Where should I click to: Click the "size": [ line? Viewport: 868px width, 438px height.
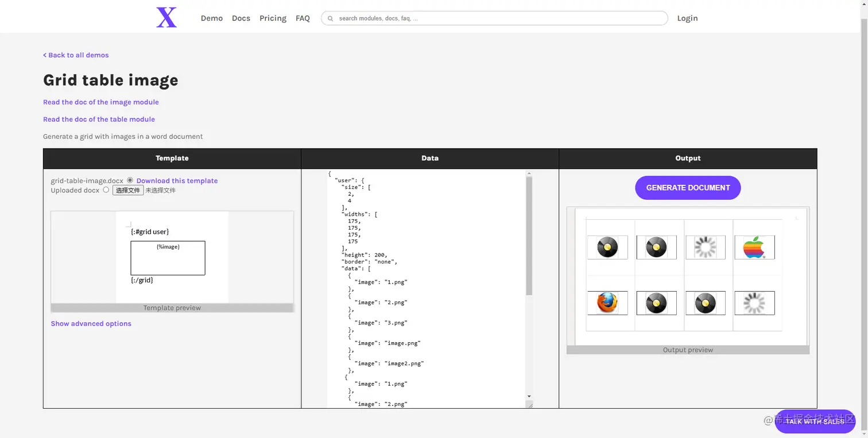click(356, 187)
